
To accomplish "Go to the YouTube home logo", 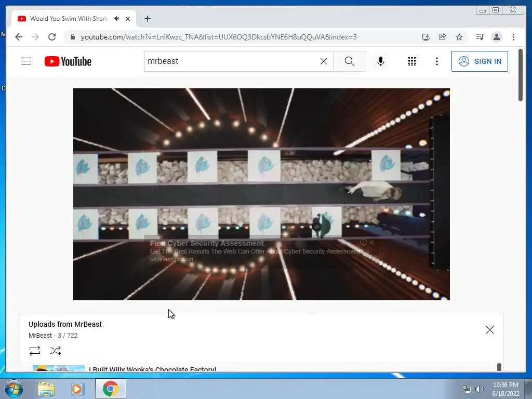I will coord(68,61).
